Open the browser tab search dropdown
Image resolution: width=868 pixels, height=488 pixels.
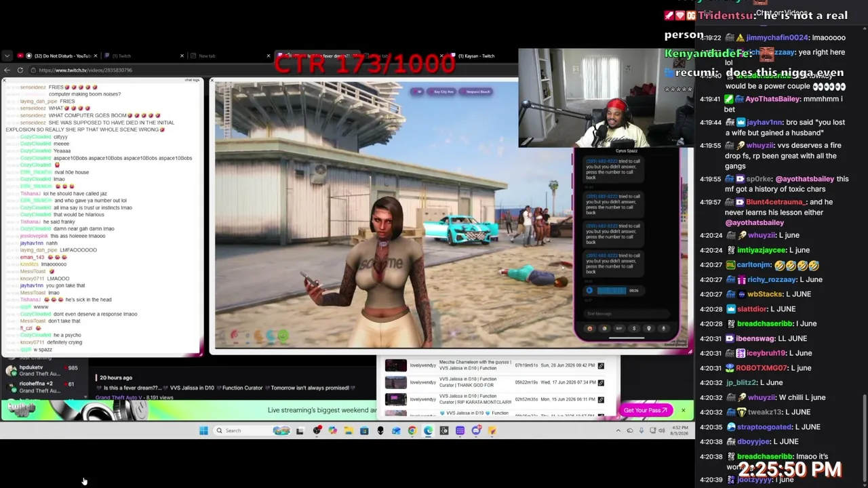click(6, 56)
